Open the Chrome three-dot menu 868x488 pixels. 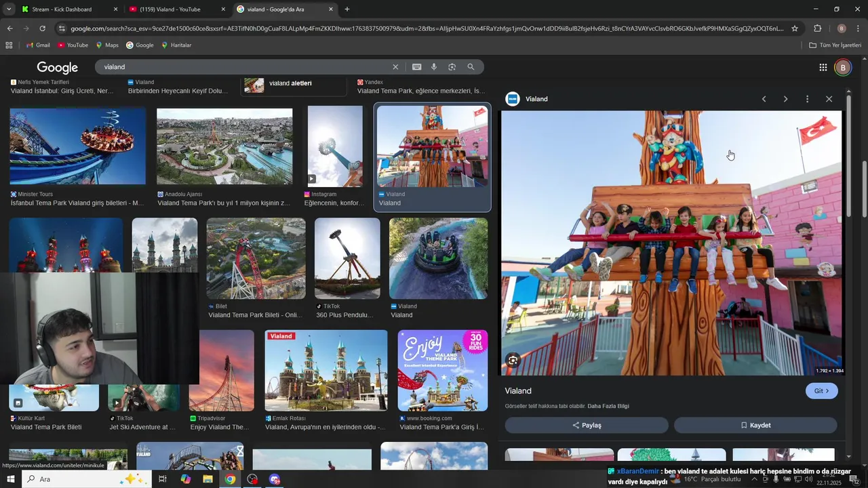click(858, 28)
